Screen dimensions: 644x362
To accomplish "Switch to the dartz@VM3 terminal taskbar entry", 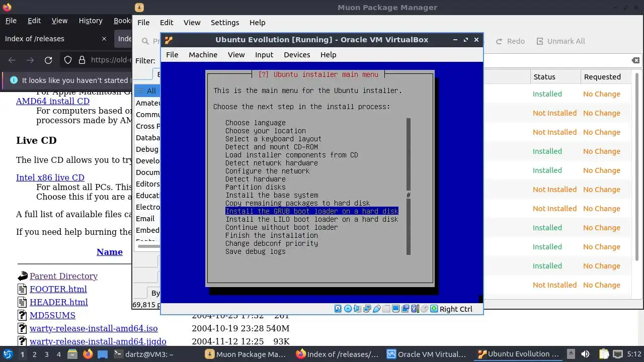I will pos(144,354).
